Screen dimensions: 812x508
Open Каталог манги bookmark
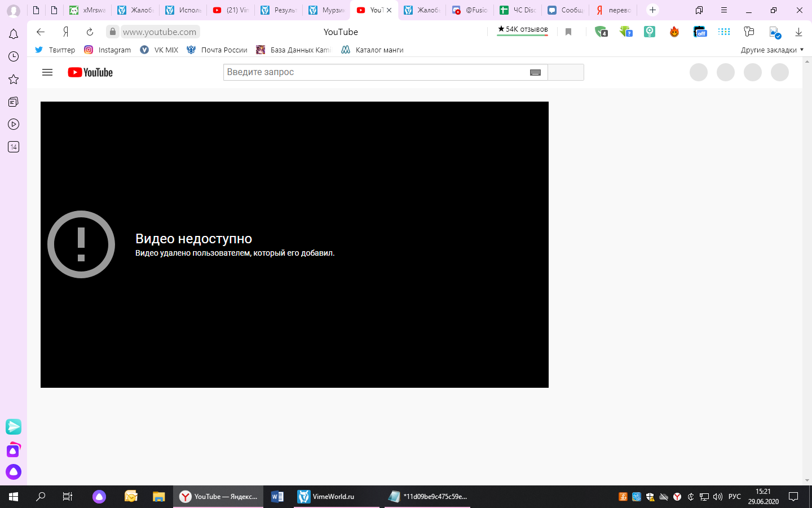[x=373, y=50]
